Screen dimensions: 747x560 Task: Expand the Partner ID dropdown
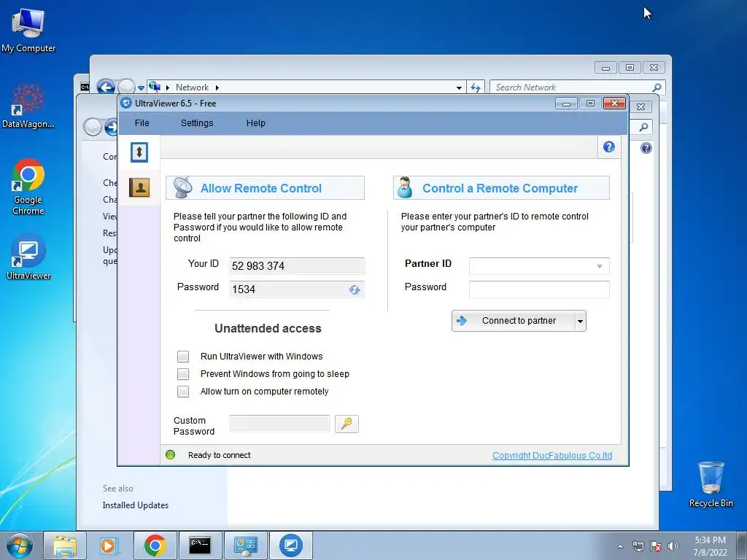600,266
